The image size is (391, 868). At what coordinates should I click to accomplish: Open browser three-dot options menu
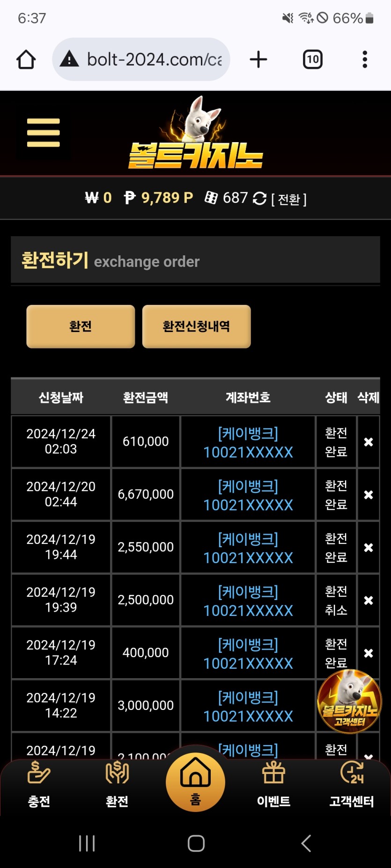(x=365, y=60)
